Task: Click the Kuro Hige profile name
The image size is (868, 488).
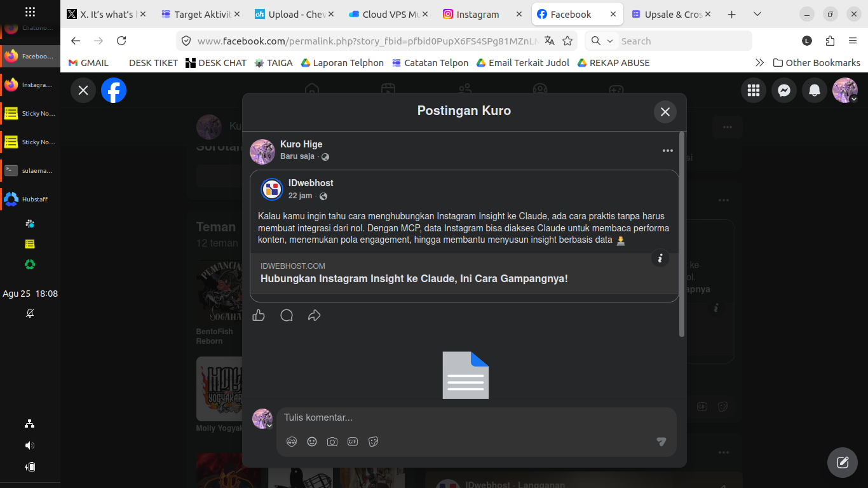Action: (301, 144)
